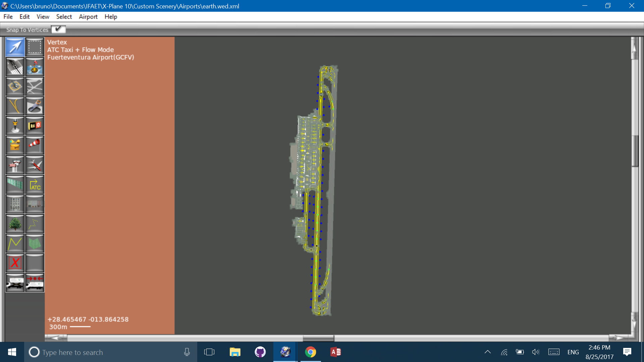Choose the Exclusion Zone red X tool
The image size is (644, 362).
tap(15, 263)
